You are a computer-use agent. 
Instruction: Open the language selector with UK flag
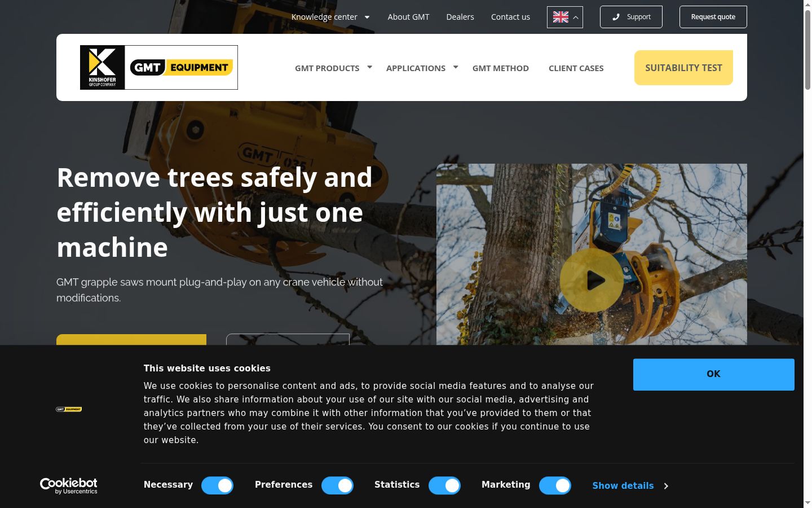(565, 17)
